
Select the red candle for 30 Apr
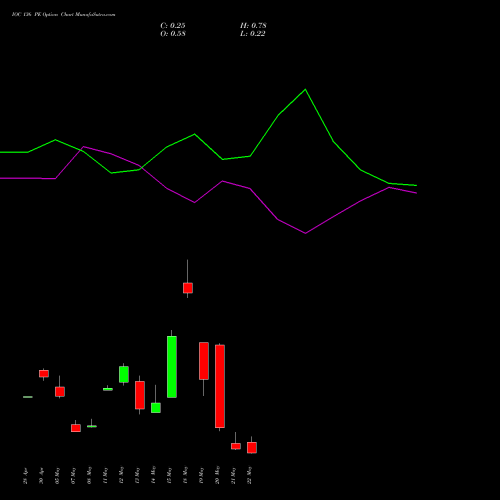coord(44,373)
